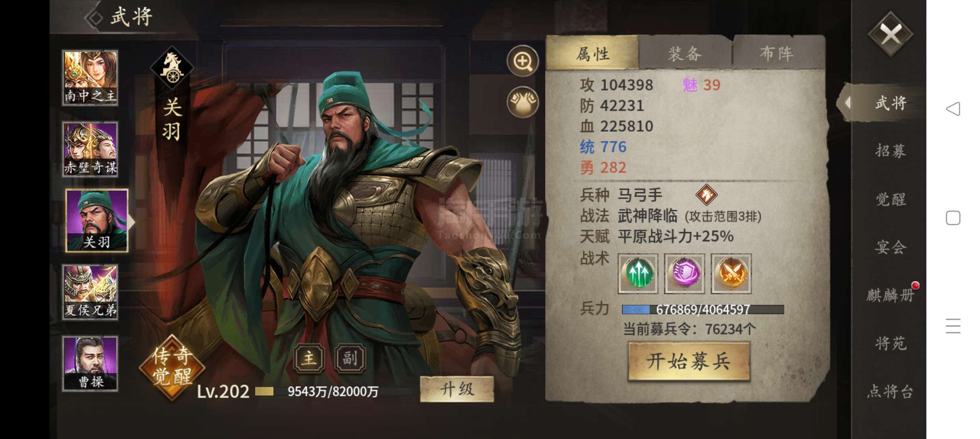Toggle the 主 general slot
Screen dimensions: 980x439
(309, 358)
